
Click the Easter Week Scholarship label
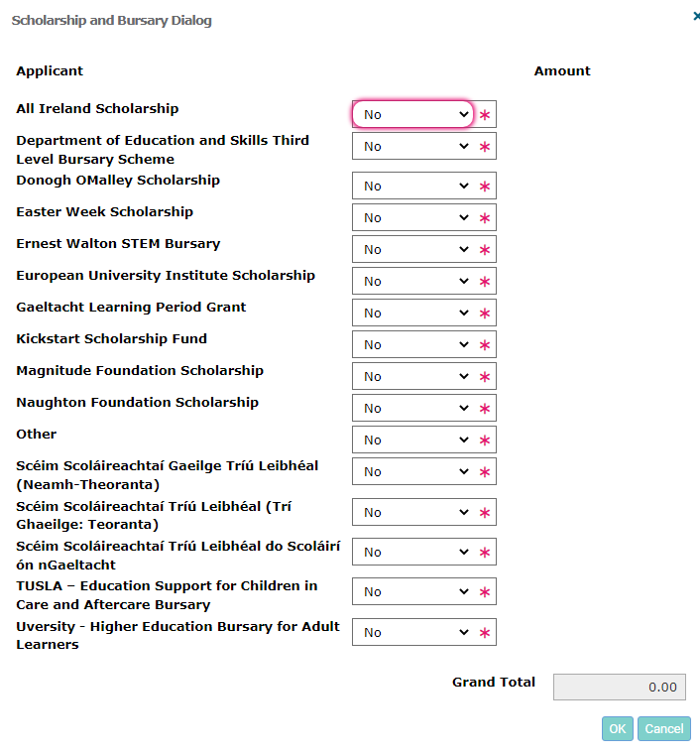pos(105,212)
